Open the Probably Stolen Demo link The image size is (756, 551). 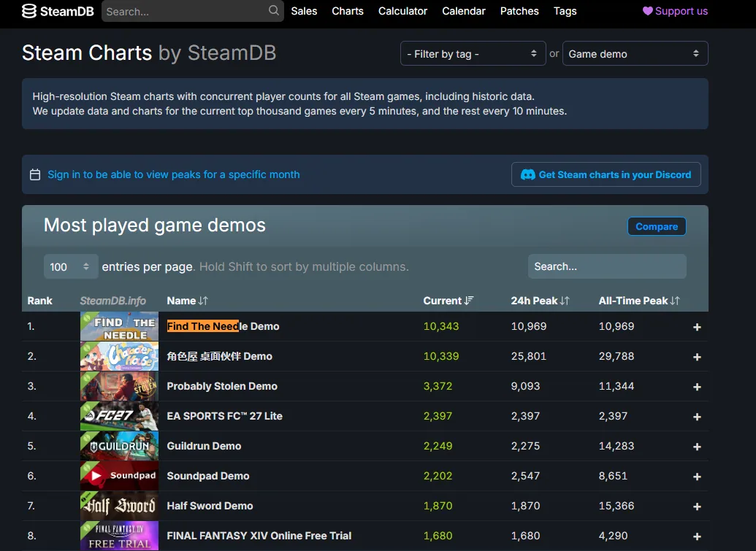(x=222, y=386)
